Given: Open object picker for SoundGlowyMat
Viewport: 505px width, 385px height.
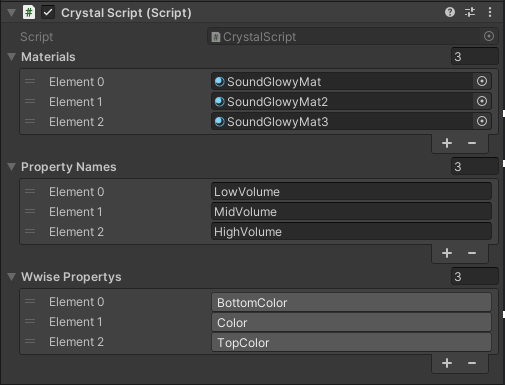Looking at the screenshot, I should pos(482,81).
